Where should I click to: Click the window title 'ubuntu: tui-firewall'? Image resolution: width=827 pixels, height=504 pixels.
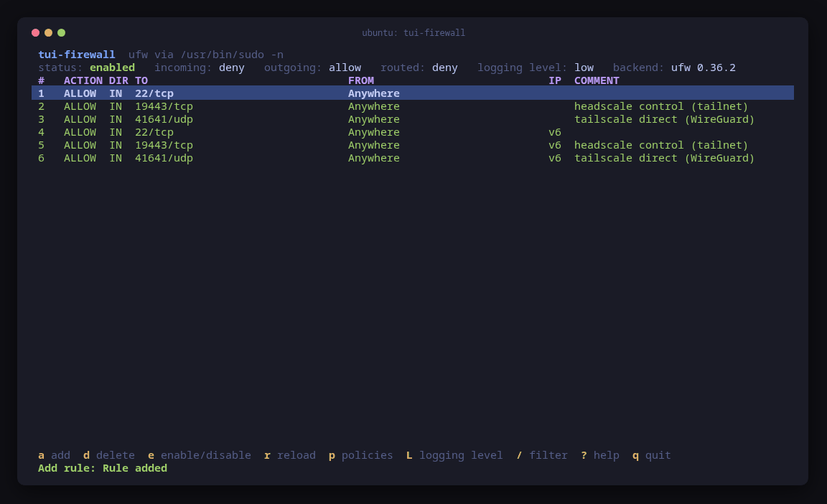coord(413,33)
